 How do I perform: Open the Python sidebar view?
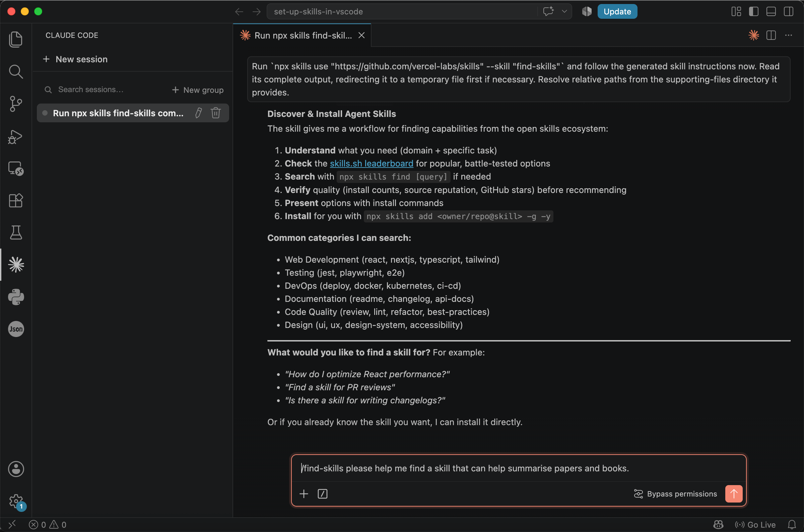click(16, 297)
